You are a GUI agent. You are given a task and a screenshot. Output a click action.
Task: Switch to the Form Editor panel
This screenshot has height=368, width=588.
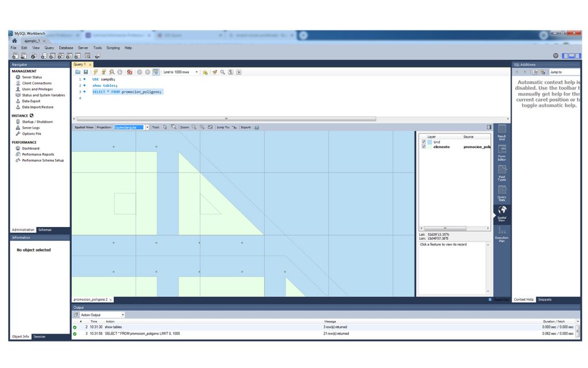(502, 152)
